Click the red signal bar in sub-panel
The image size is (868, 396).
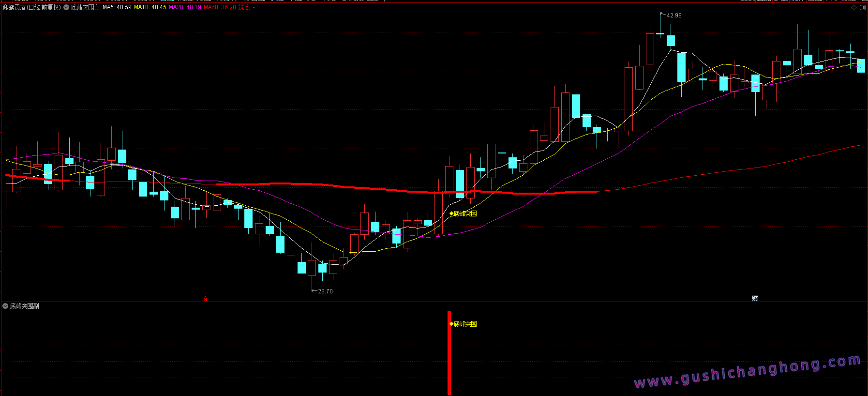click(449, 353)
